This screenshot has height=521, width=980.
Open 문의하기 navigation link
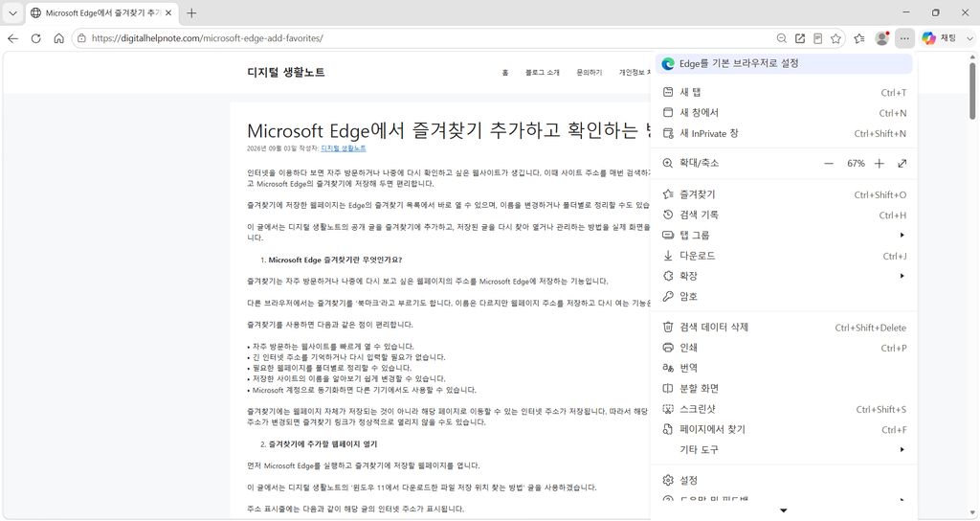[589, 73]
